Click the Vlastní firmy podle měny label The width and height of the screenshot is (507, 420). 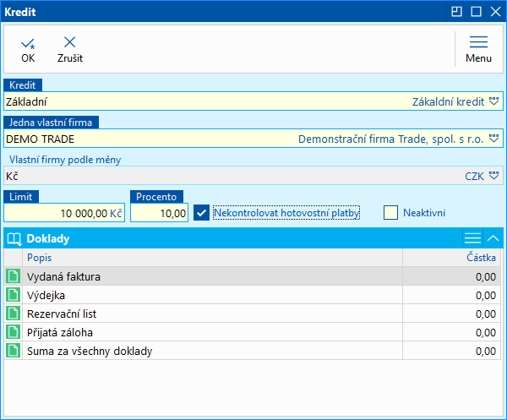pos(65,160)
